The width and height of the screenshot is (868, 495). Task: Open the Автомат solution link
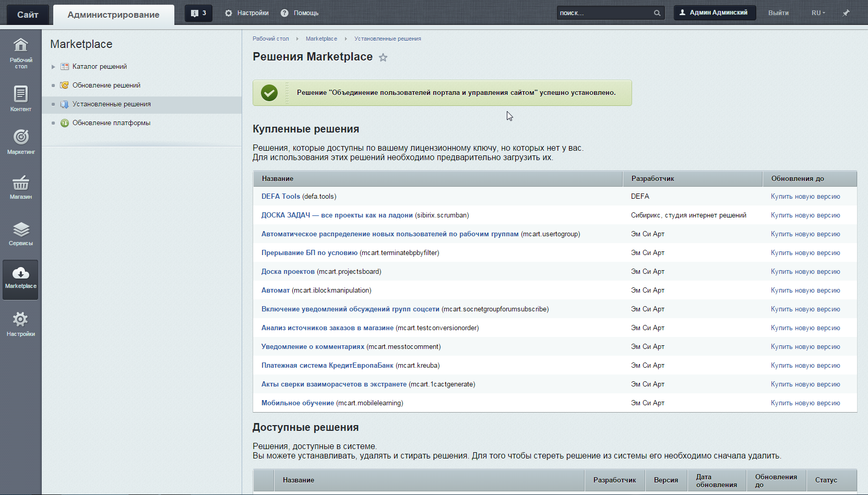pyautogui.click(x=276, y=291)
